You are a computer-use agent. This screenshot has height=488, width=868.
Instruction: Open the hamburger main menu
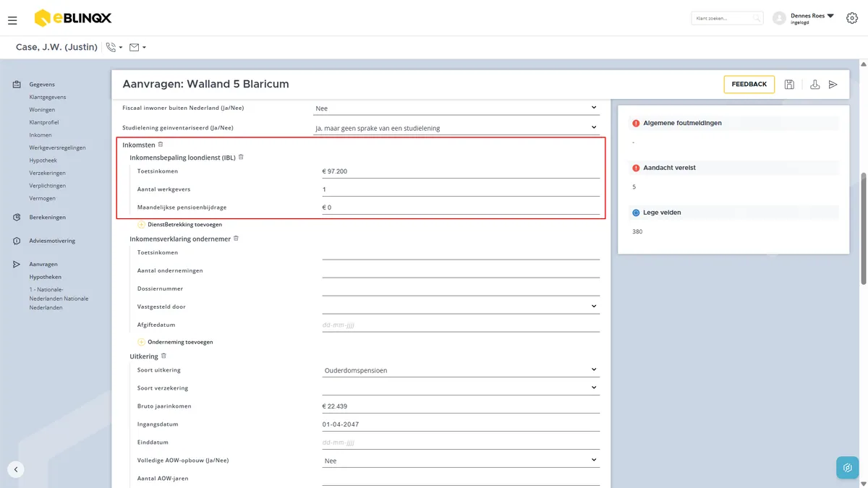pyautogui.click(x=12, y=20)
